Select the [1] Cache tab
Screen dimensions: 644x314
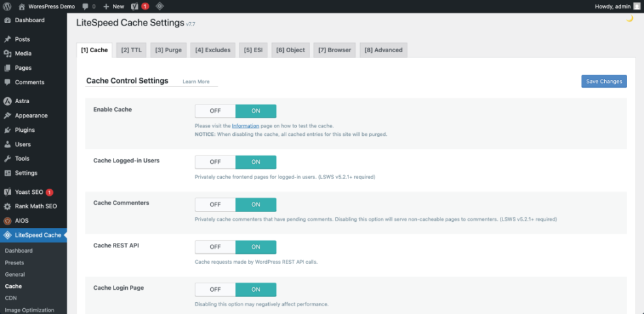(x=95, y=50)
